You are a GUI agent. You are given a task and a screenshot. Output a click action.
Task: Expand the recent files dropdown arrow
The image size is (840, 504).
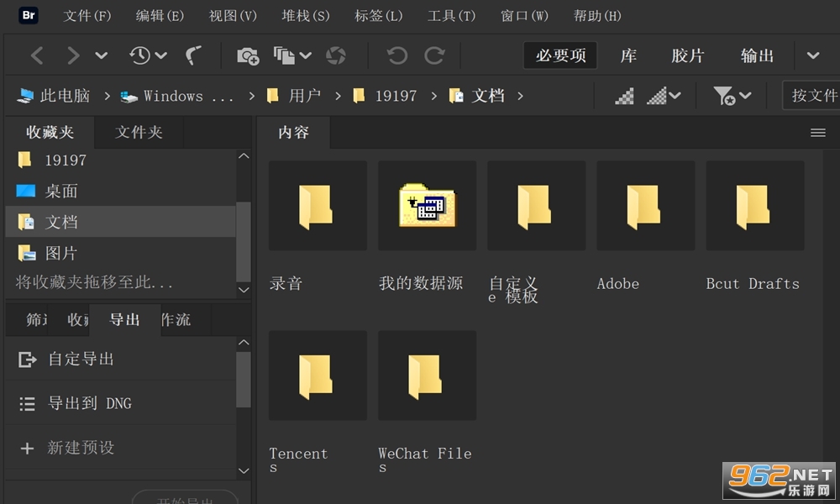tap(161, 55)
